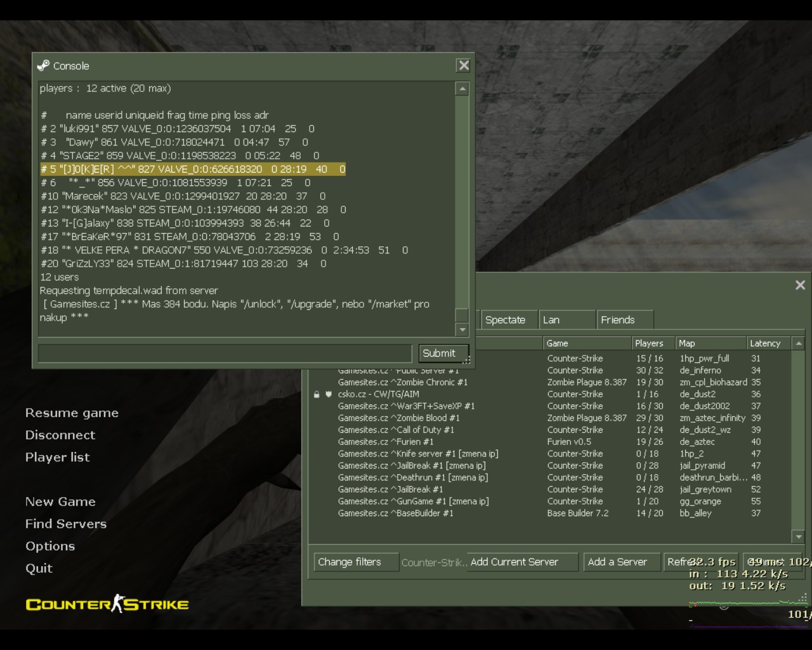Click console line for player "Marecek"
The image size is (812, 650).
(183, 196)
